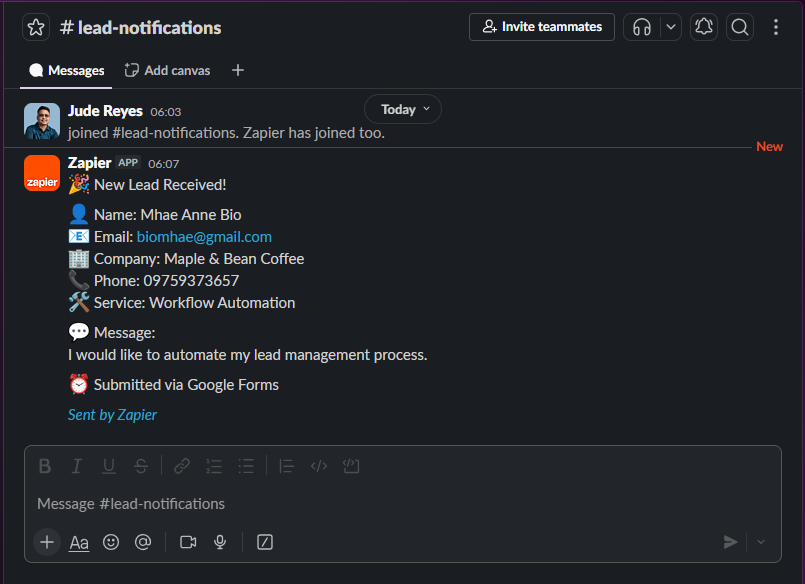Click the 06:03 message timestamp
This screenshot has width=805, height=584.
pos(166,112)
